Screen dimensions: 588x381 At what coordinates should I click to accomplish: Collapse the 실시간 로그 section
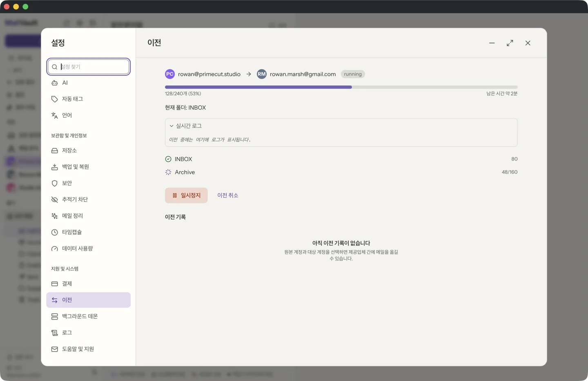186,126
